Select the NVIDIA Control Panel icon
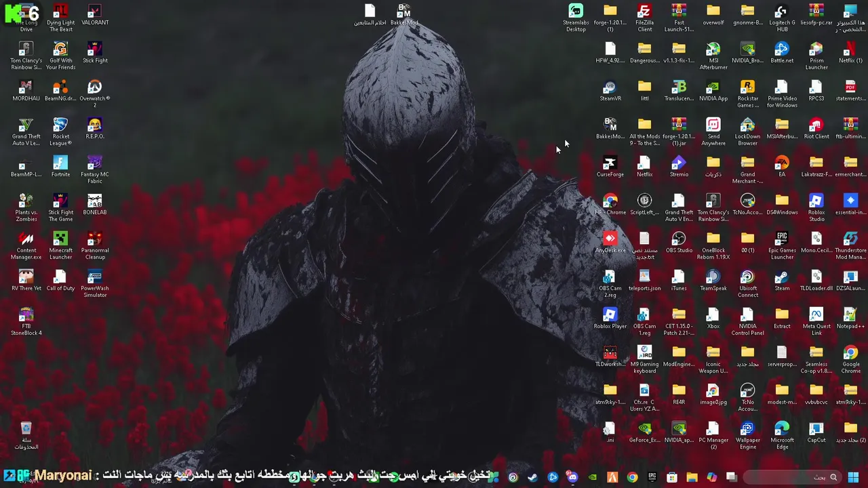 pyautogui.click(x=747, y=321)
